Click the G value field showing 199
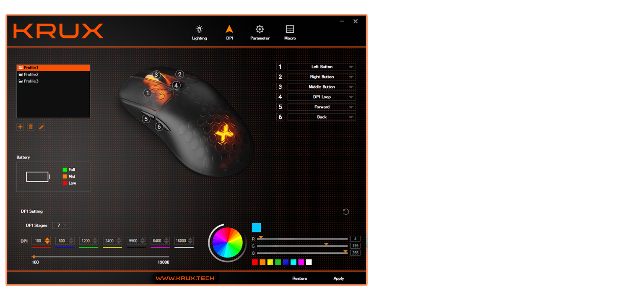644x302 pixels. click(x=355, y=246)
